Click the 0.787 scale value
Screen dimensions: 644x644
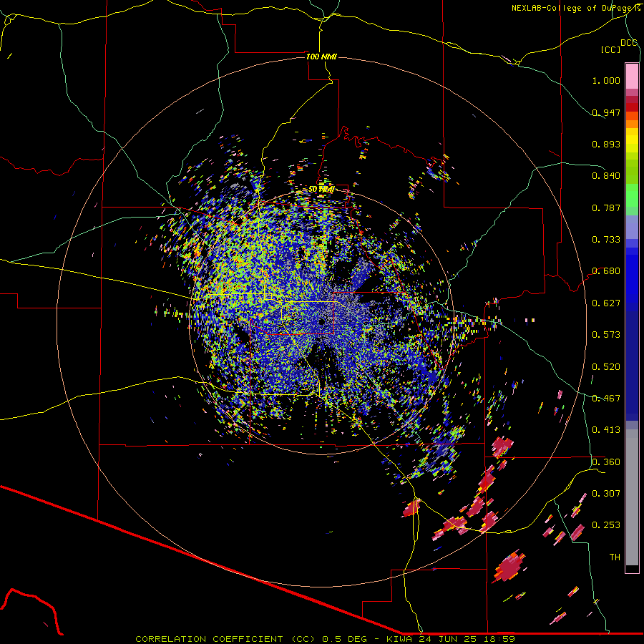pyautogui.click(x=606, y=208)
